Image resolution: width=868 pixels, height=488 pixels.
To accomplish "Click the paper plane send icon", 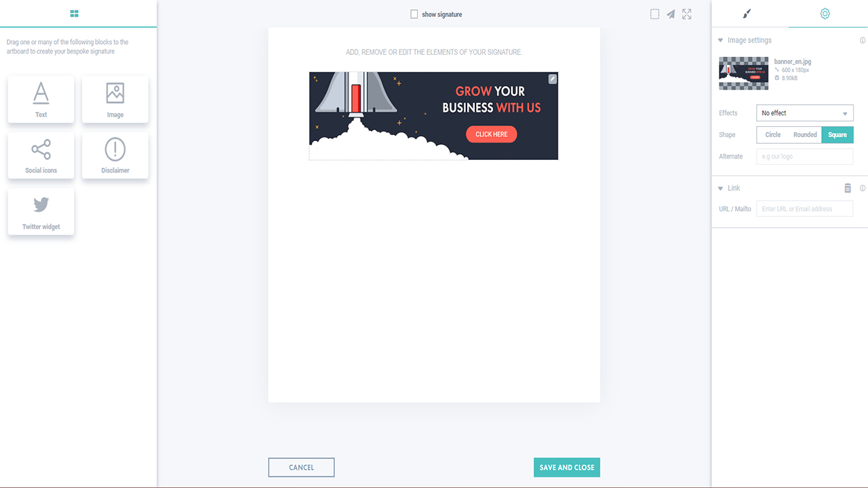I will point(671,14).
